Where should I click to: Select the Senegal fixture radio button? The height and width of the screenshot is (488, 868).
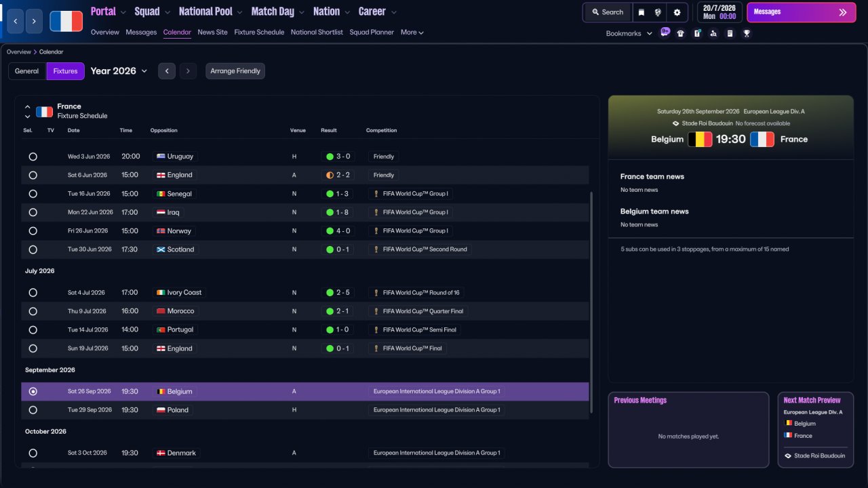coord(33,194)
